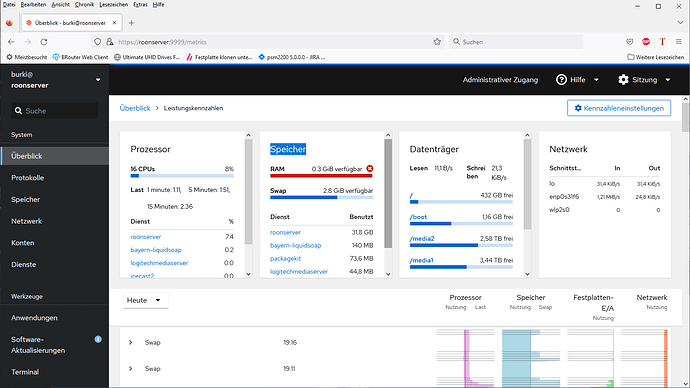690x388 pixels.
Task: Click the Firefox view icon
Action: (x=10, y=23)
